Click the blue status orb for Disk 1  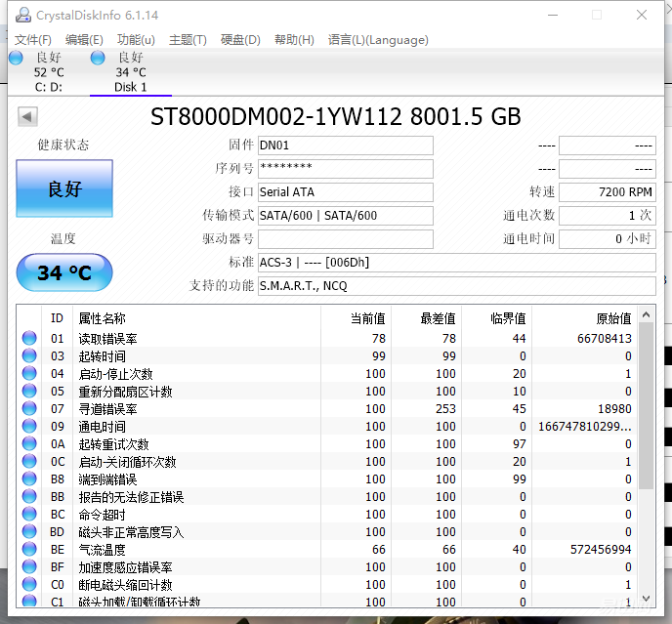tap(98, 58)
